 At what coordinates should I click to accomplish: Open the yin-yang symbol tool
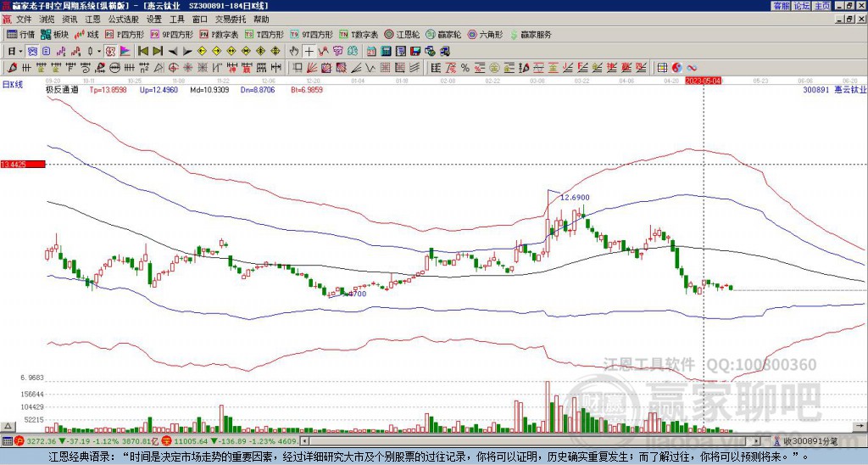pos(677,68)
